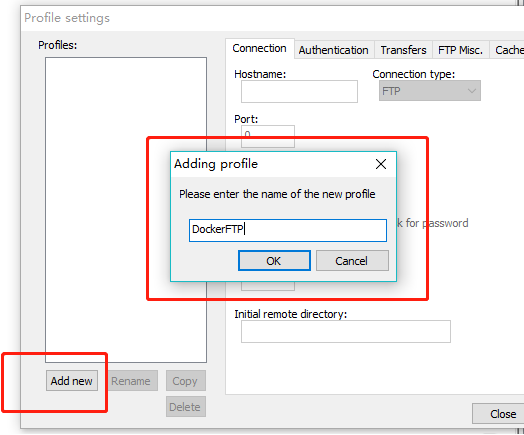
Task: Click the Port number field
Action: click(268, 136)
